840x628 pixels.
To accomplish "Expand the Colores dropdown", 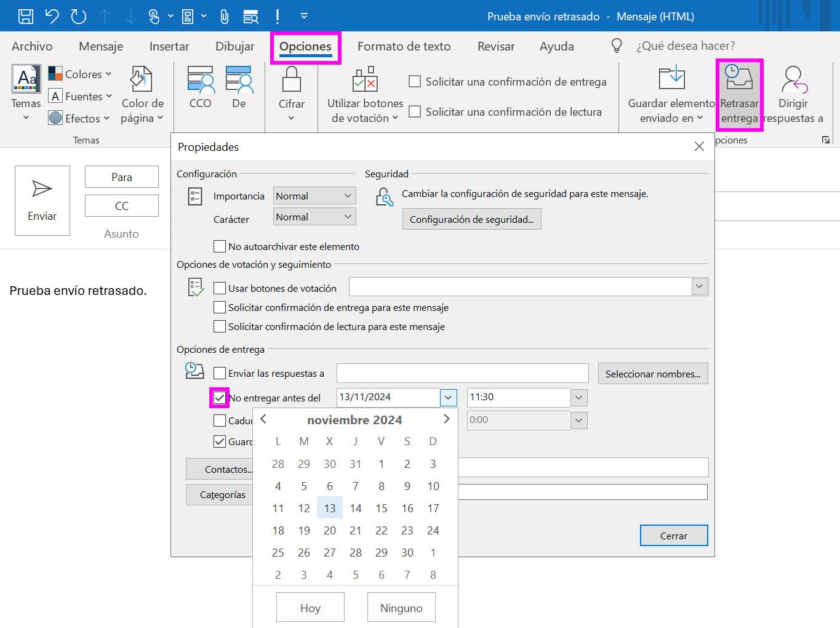I will tap(108, 74).
